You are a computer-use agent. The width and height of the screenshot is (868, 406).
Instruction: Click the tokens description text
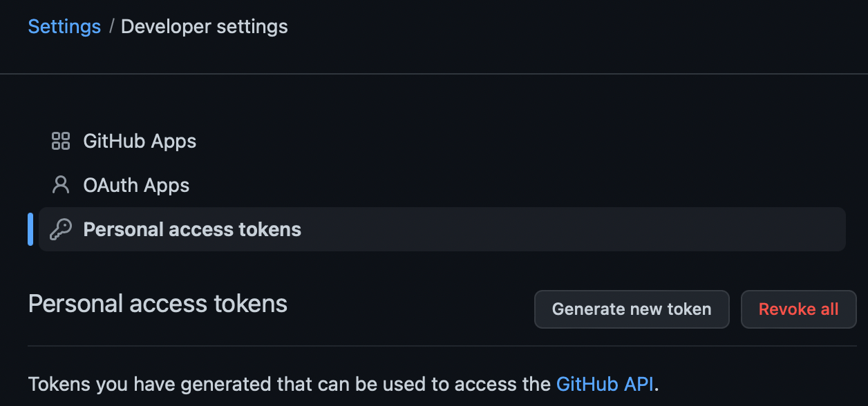click(276, 384)
